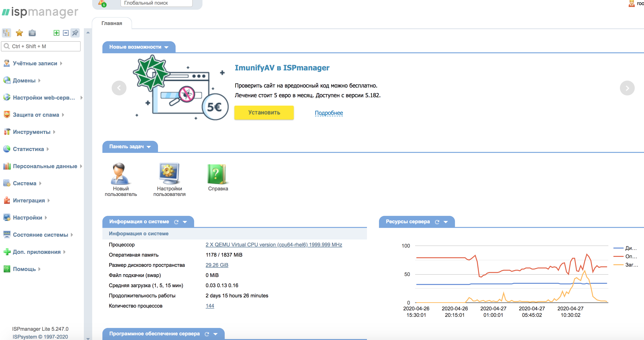
Task: Click the warning notification icon
Action: (102, 3)
